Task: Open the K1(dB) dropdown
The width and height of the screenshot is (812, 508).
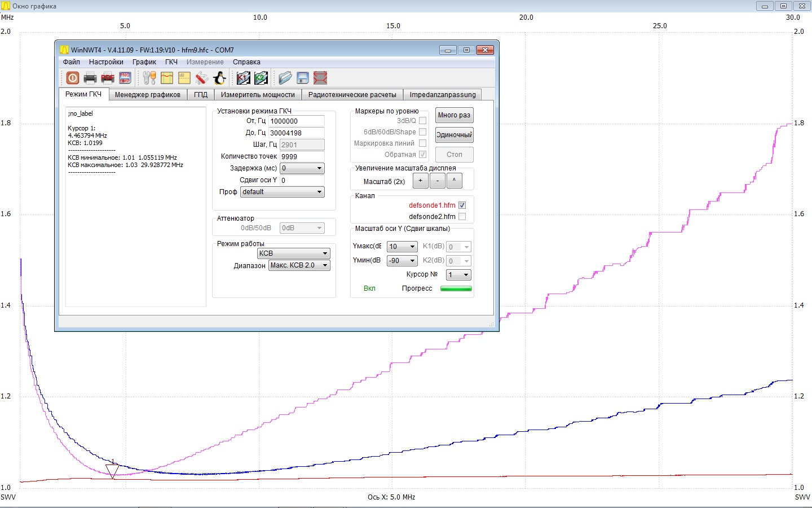Action: [x=459, y=247]
